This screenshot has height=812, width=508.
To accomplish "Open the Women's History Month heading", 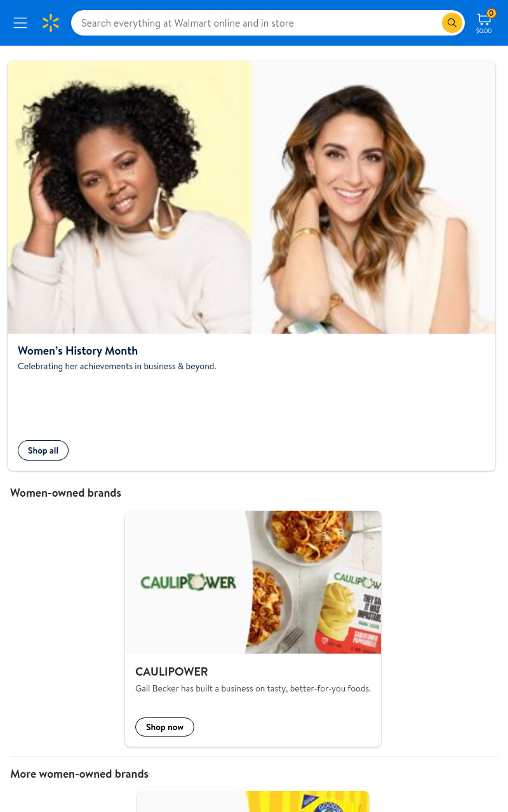I will click(x=77, y=351).
